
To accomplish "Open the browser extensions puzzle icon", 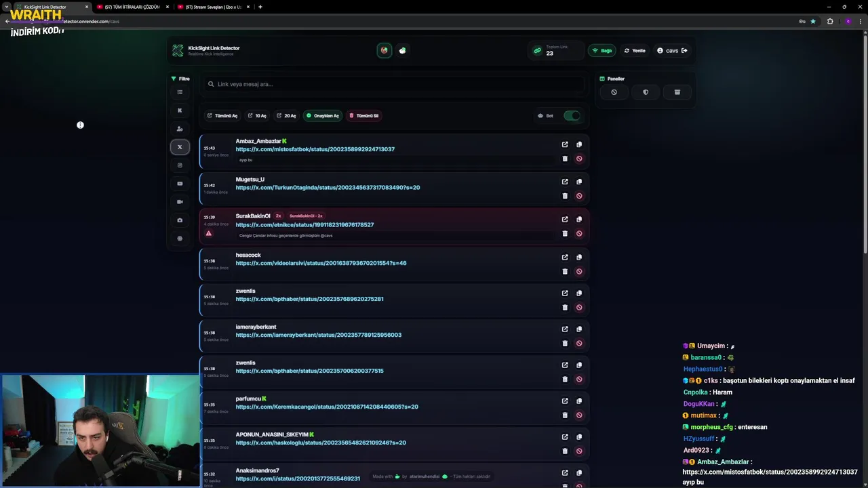I will click(x=830, y=21).
